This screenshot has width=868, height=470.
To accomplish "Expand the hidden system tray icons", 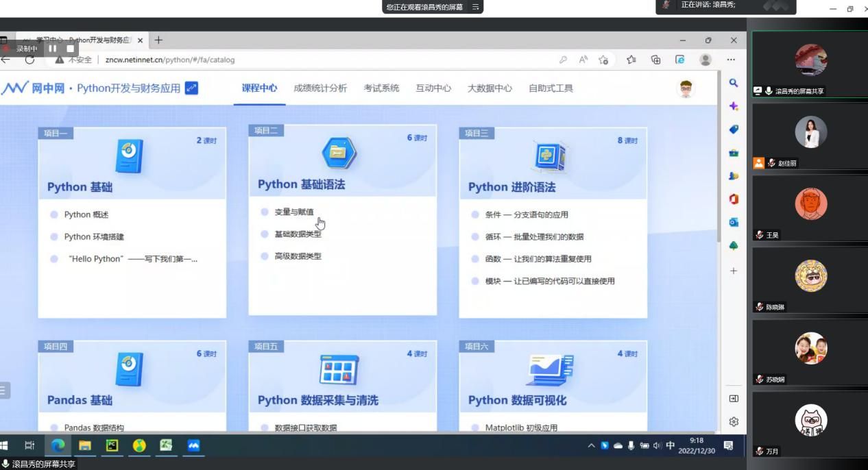I will coord(591,446).
